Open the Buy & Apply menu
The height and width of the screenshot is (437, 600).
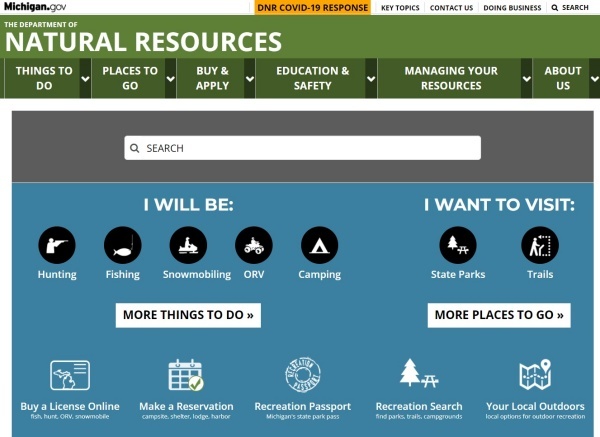click(x=212, y=78)
